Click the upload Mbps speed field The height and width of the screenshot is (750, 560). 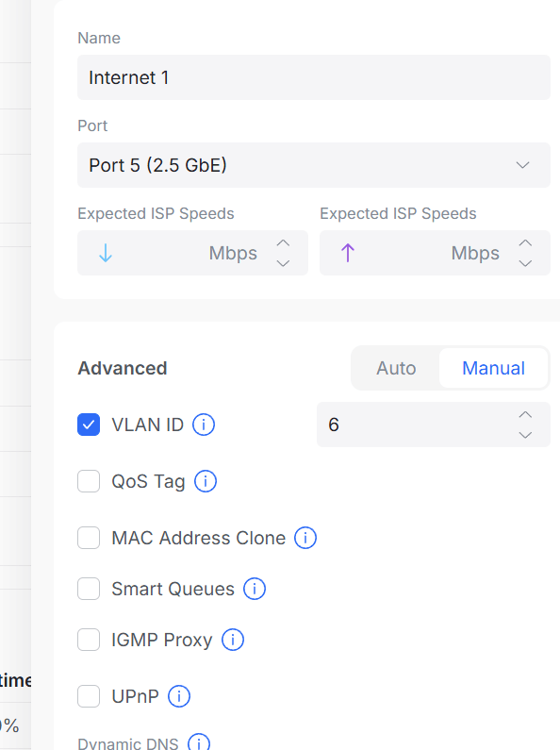(x=435, y=253)
